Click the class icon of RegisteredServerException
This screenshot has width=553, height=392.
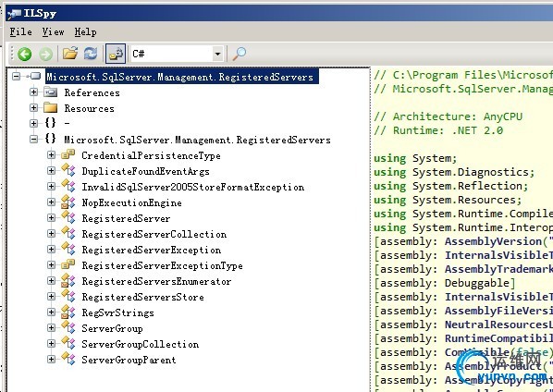pos(68,249)
